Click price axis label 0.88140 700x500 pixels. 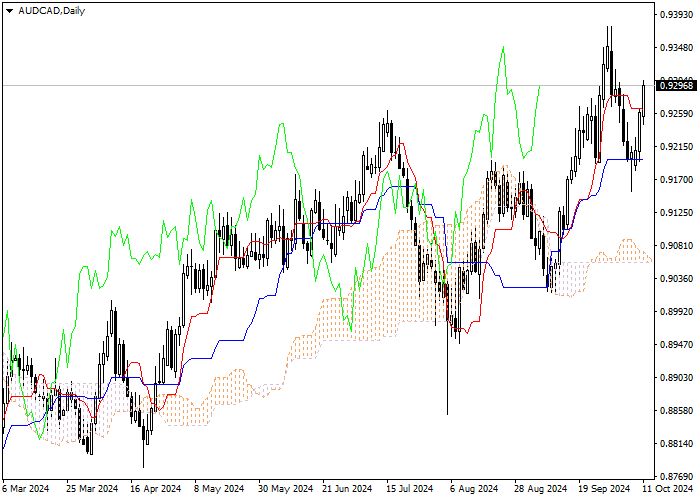click(677, 444)
